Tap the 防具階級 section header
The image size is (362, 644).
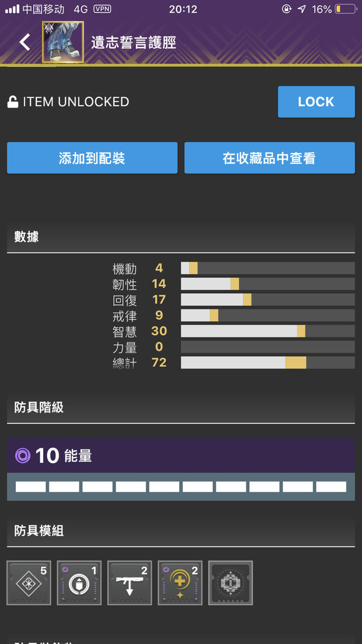tap(181, 407)
